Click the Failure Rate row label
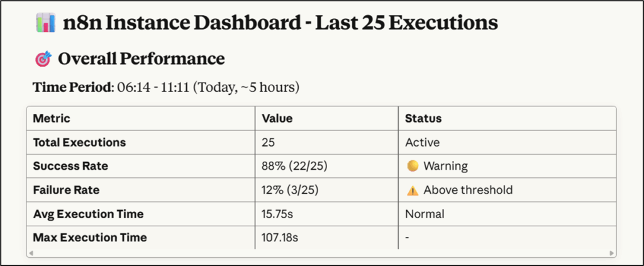This screenshot has height=266, width=644. coord(67,190)
